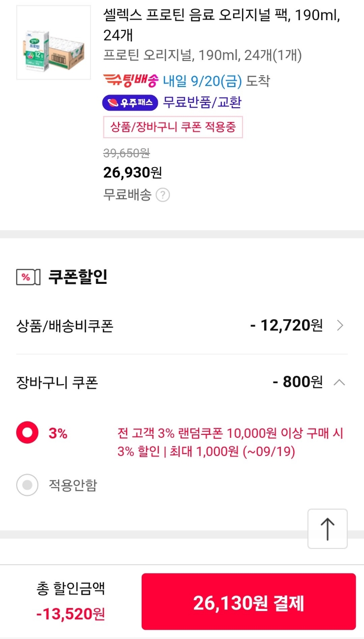Open the 셀렉스 프로틴 음료 product title
Viewport: 364px width, 639px height.
[222, 25]
